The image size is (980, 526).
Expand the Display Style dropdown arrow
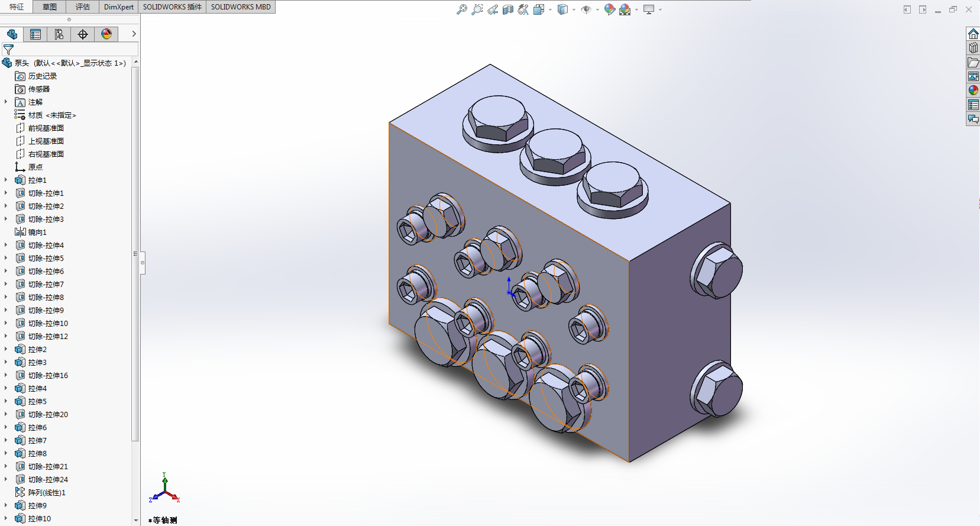point(574,9)
